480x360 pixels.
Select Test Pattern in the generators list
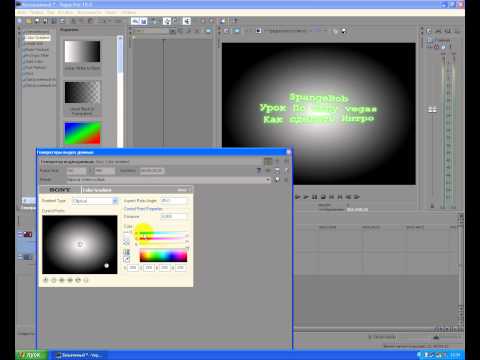tap(35, 68)
